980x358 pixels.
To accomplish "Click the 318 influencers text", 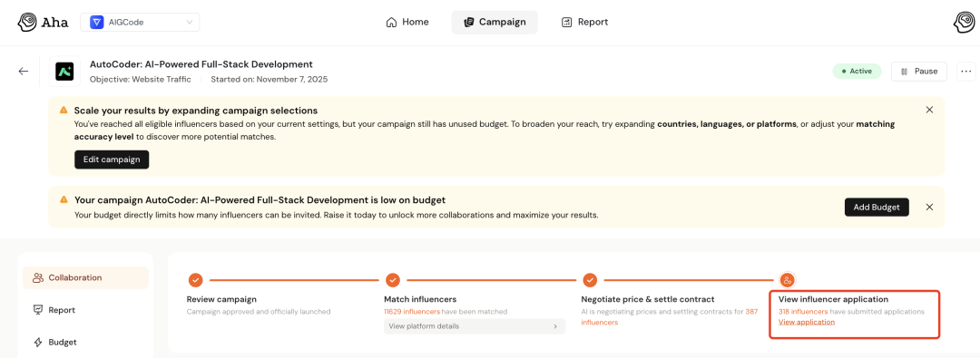I will [x=803, y=311].
